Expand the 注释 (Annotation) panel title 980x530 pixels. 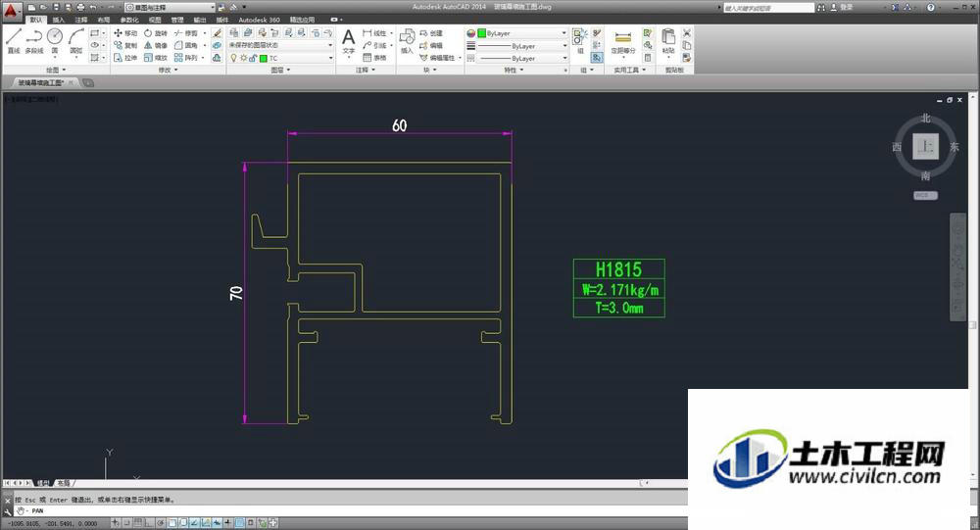click(x=366, y=70)
